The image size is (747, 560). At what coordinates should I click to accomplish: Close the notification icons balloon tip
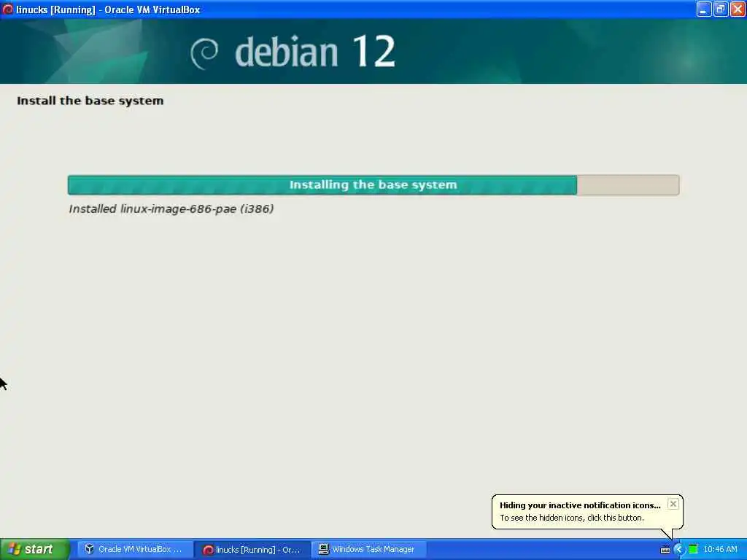(x=673, y=504)
